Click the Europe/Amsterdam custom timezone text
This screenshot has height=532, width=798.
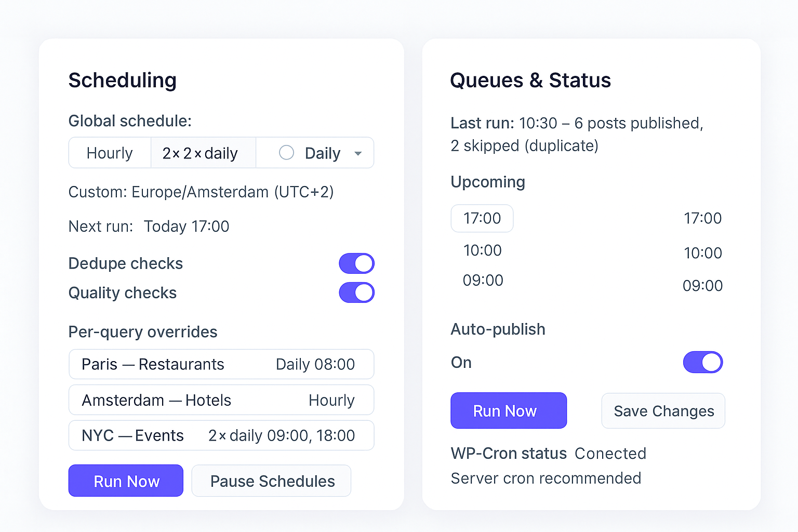(x=201, y=192)
